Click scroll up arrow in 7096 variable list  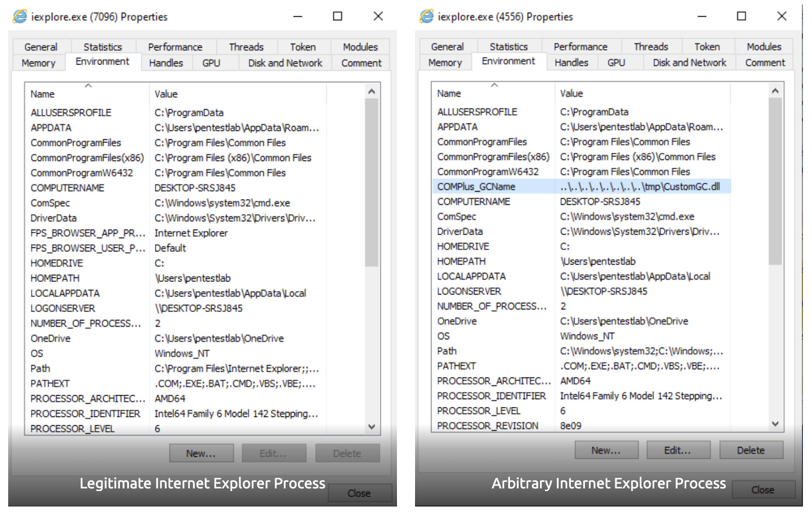coord(371,91)
